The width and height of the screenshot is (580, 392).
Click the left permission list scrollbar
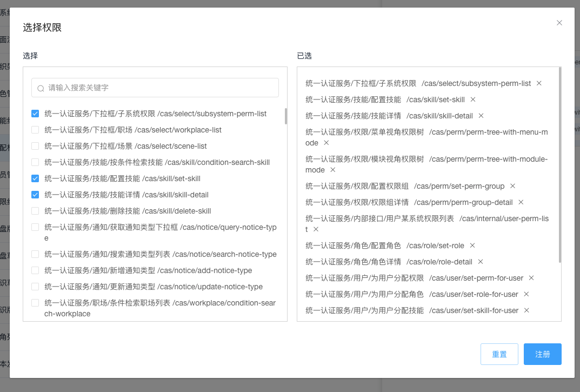286,116
